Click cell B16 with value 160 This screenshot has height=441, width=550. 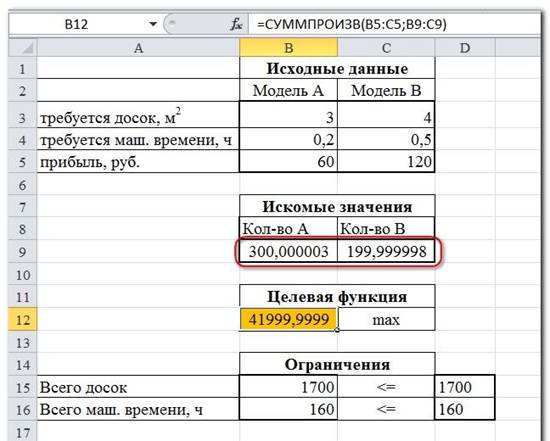pyautogui.click(x=288, y=409)
